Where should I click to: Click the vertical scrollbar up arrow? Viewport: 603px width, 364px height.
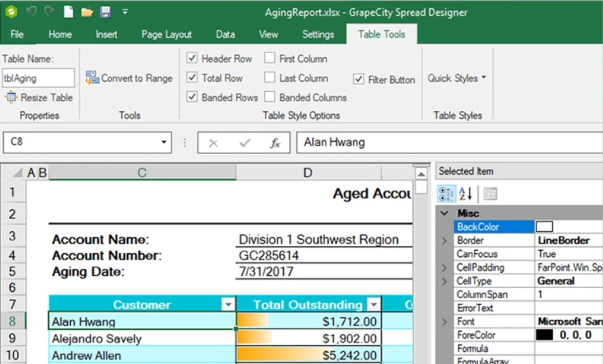click(x=421, y=173)
